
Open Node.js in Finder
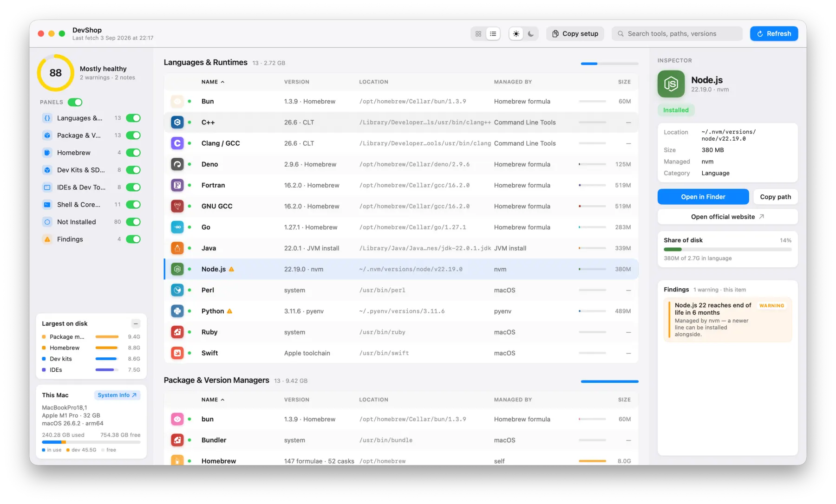pyautogui.click(x=703, y=197)
